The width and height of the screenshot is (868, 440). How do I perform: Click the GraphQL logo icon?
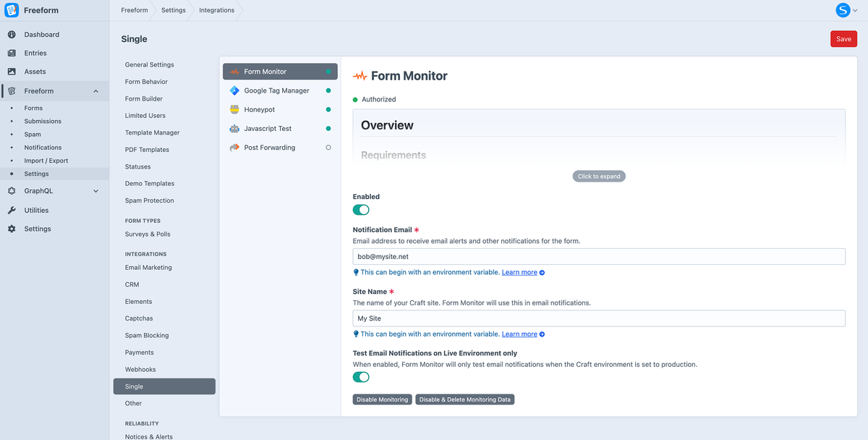[12, 191]
